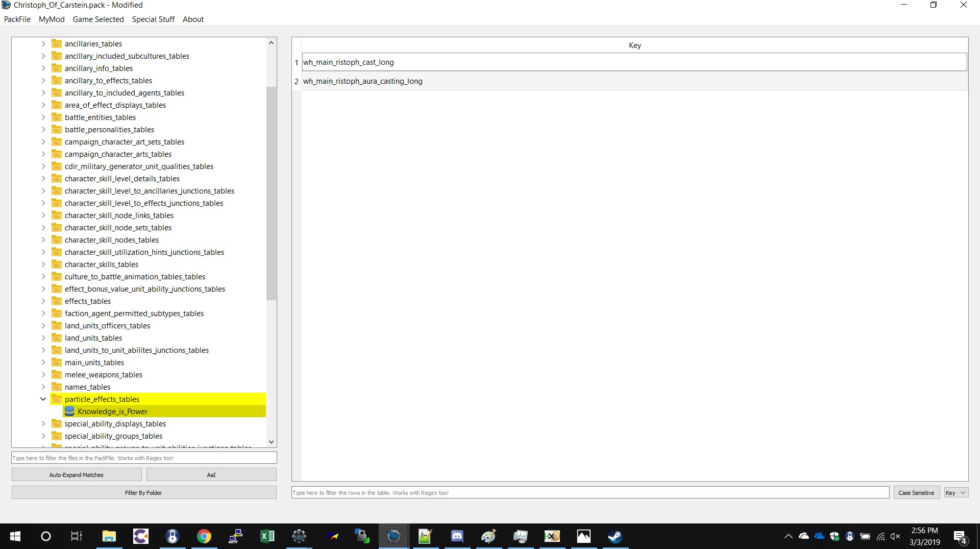Expand the special_ability_displays_tables folder
Viewport: 980px width, 549px height.
pos(43,424)
